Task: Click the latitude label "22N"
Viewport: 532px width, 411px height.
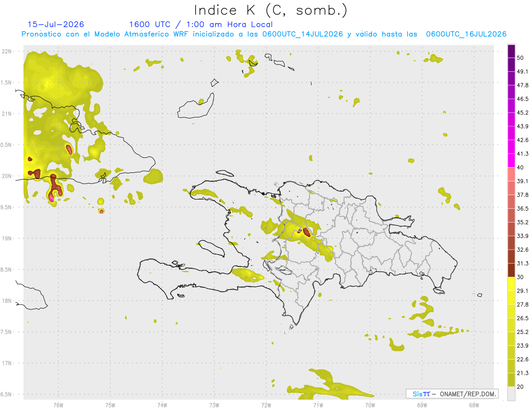Action: coord(7,51)
